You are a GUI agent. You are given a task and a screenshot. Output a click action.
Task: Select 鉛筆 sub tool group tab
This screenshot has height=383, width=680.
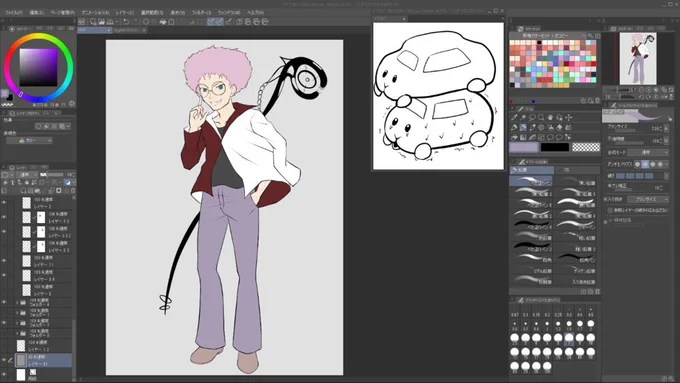click(532, 170)
